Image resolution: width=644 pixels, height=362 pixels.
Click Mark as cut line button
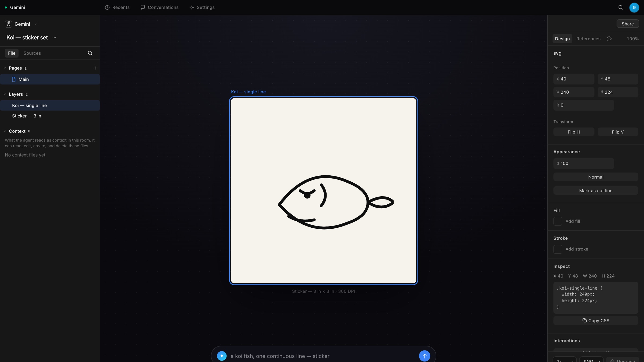(x=596, y=191)
